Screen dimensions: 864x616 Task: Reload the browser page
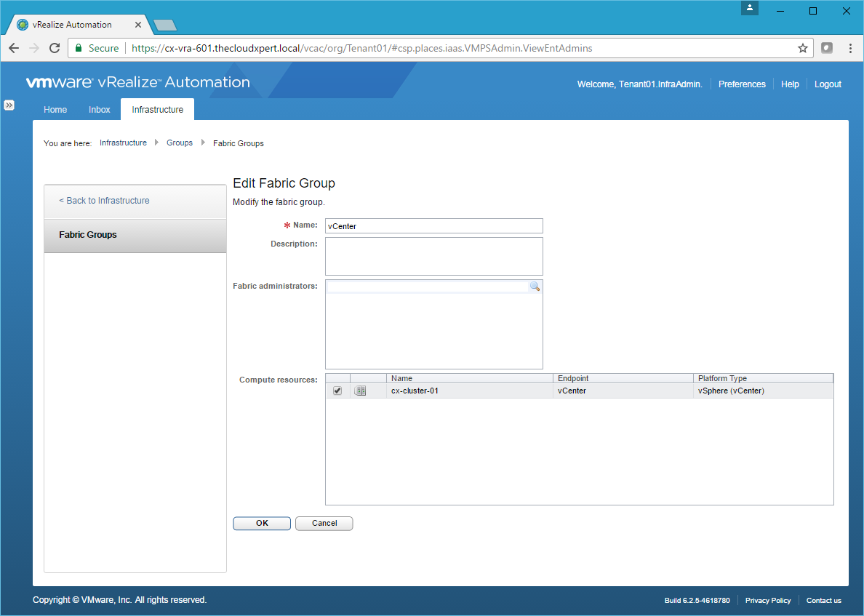coord(54,48)
